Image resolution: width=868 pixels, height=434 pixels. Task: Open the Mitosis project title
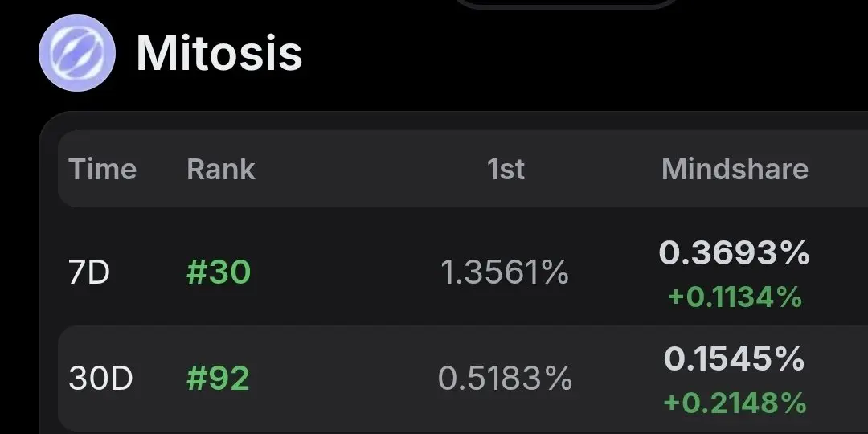[219, 53]
